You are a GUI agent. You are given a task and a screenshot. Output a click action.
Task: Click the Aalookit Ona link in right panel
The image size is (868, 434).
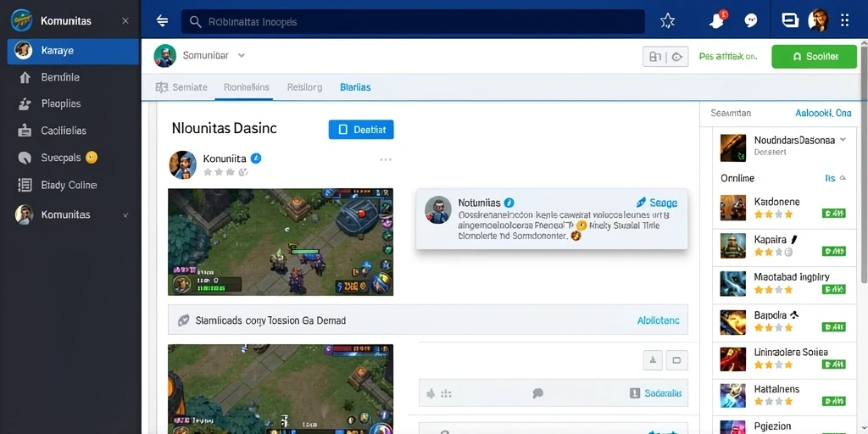(x=823, y=113)
